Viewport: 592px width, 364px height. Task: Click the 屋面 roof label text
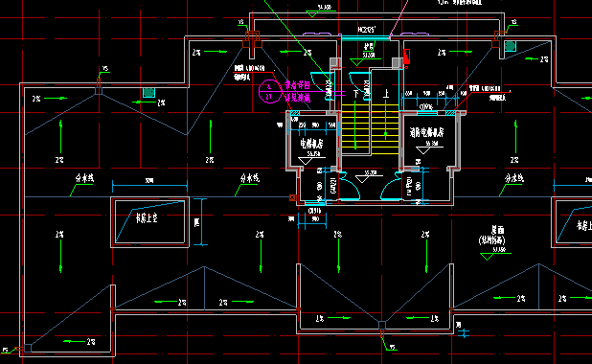pyautogui.click(x=497, y=230)
